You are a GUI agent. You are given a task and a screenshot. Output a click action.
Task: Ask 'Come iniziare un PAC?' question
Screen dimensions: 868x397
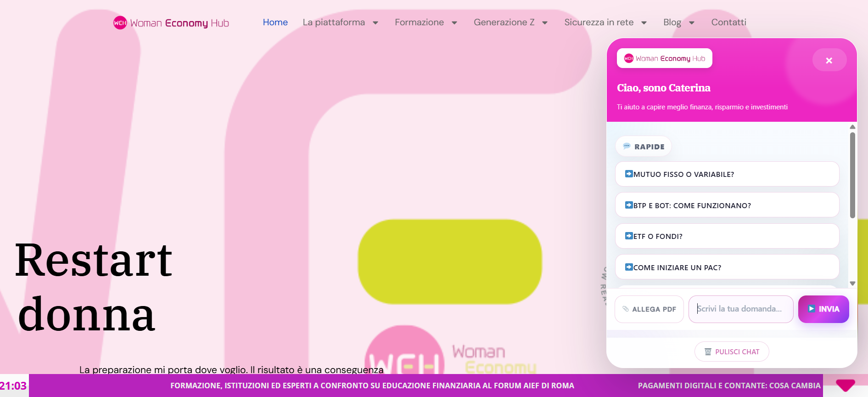click(x=727, y=267)
